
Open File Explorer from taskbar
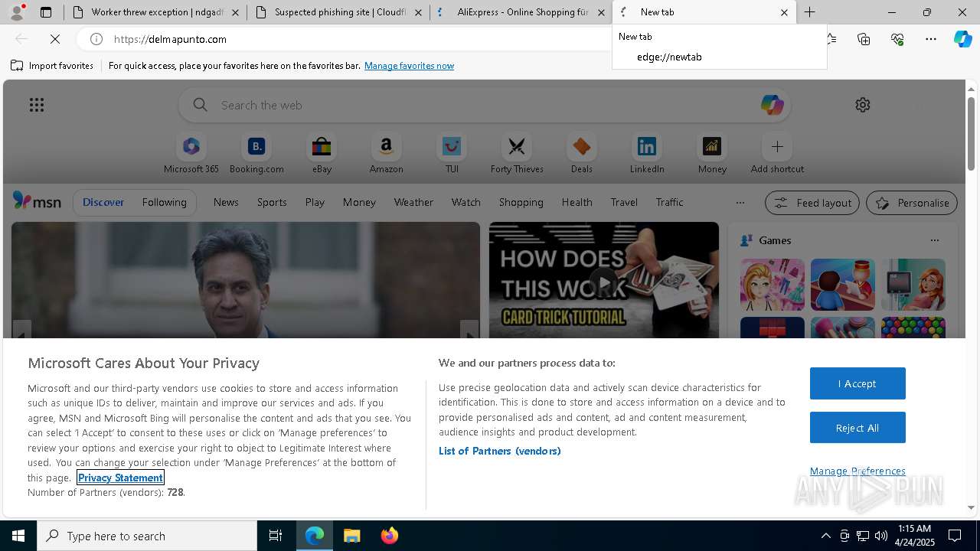point(352,536)
